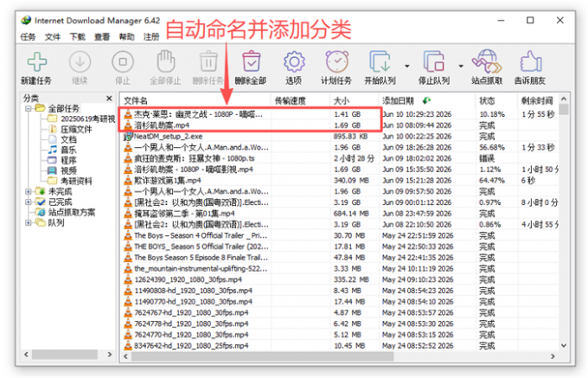This screenshot has height=378, width=588.
Task: Expand the 未完成 tree node
Action: click(x=29, y=192)
